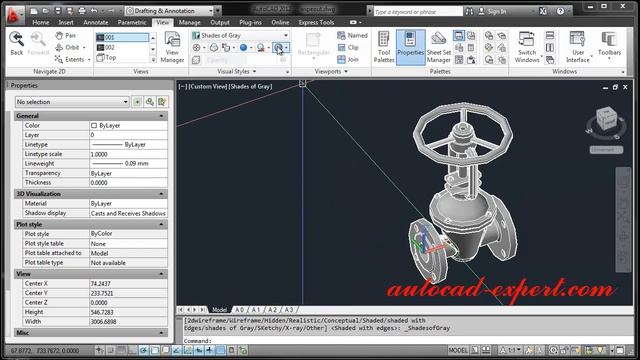This screenshot has height=360, width=640.
Task: Open the View Manager
Action: (x=172, y=47)
